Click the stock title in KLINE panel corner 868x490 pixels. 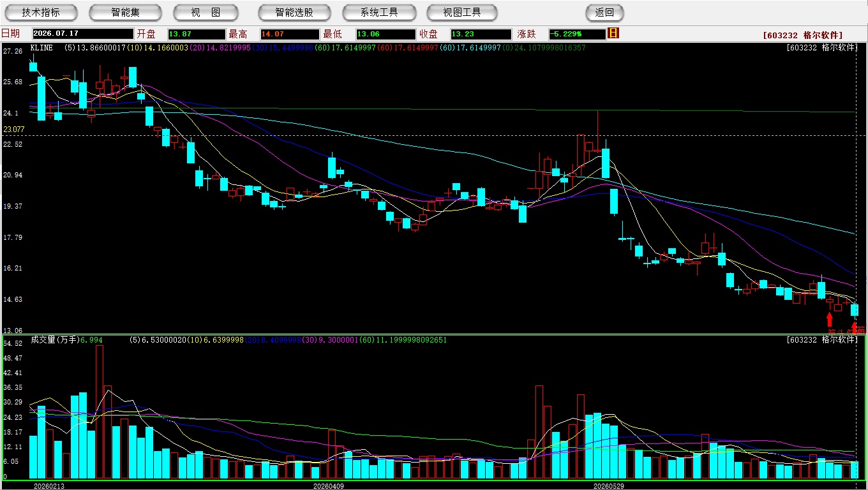(x=822, y=48)
